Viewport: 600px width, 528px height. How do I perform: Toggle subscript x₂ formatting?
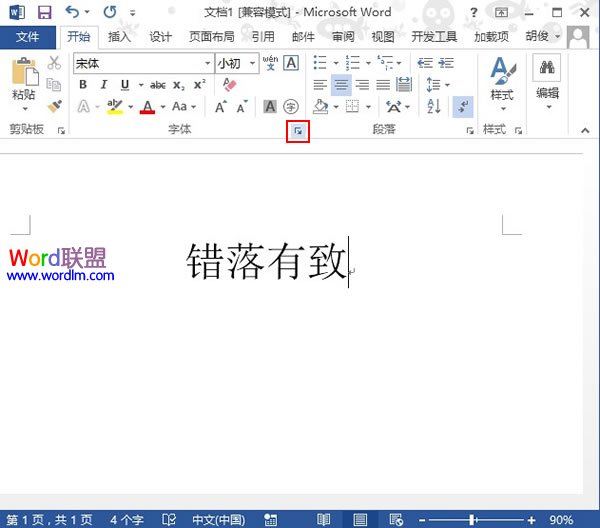coord(178,85)
